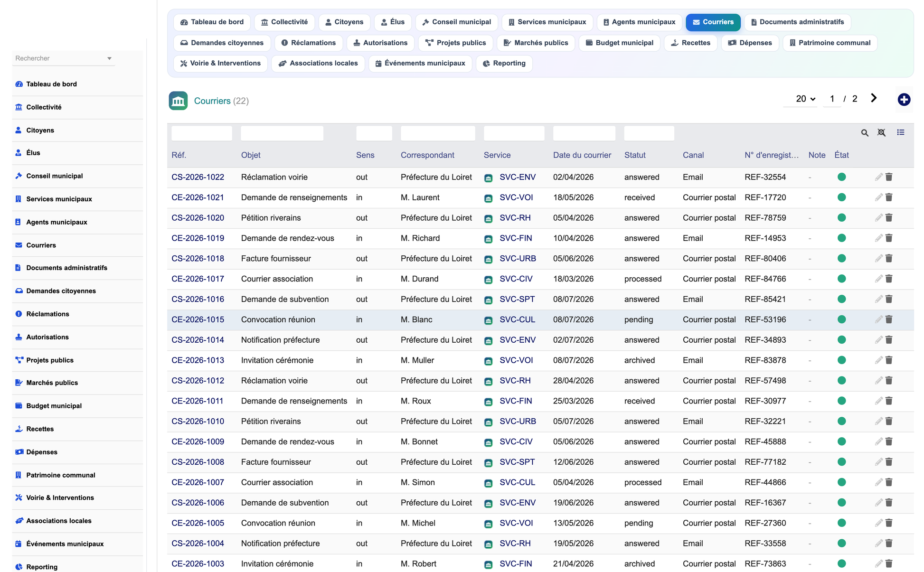Delete row CS-2026-1018 trash icon
The width and height of the screenshot is (924, 572).
click(889, 258)
